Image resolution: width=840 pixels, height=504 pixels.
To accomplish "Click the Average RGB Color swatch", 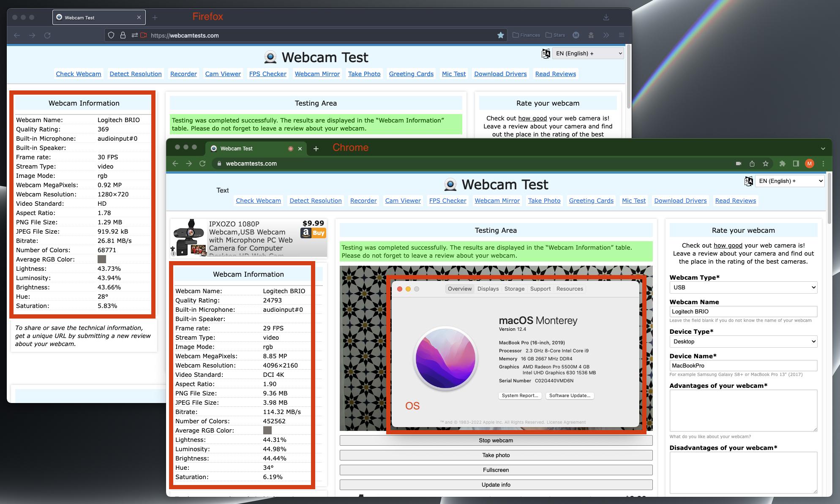I will point(266,430).
